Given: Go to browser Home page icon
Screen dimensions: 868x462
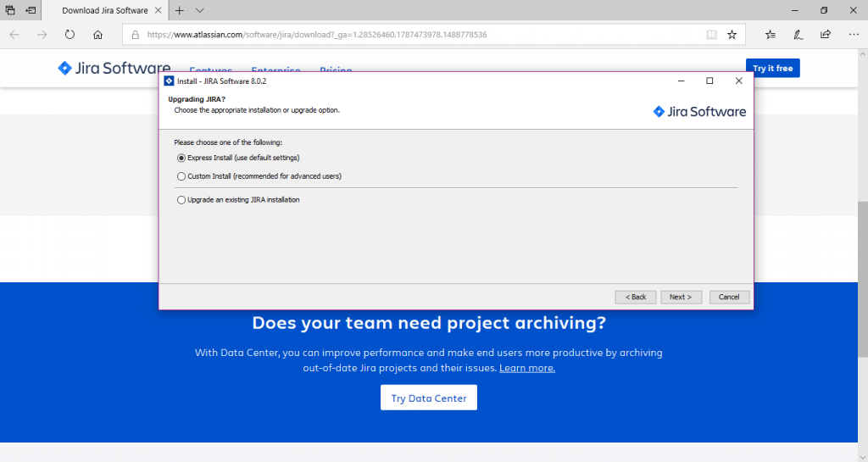Looking at the screenshot, I should [97, 34].
